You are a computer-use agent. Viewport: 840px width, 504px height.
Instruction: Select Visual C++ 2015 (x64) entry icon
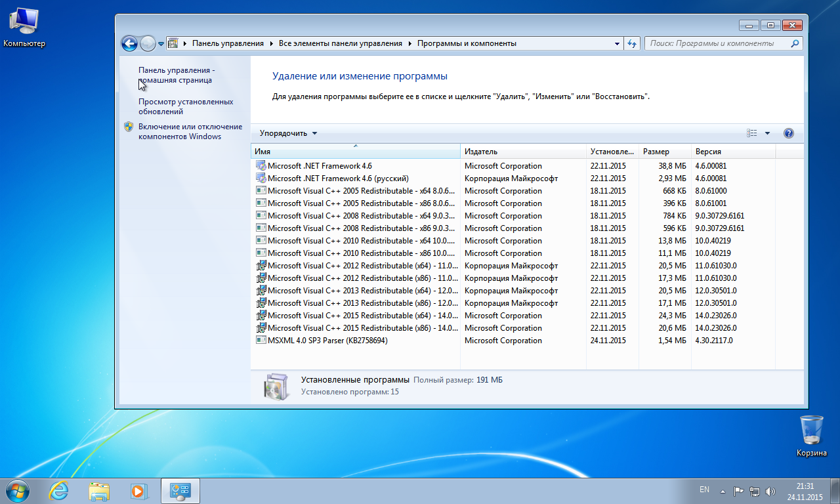click(x=261, y=316)
